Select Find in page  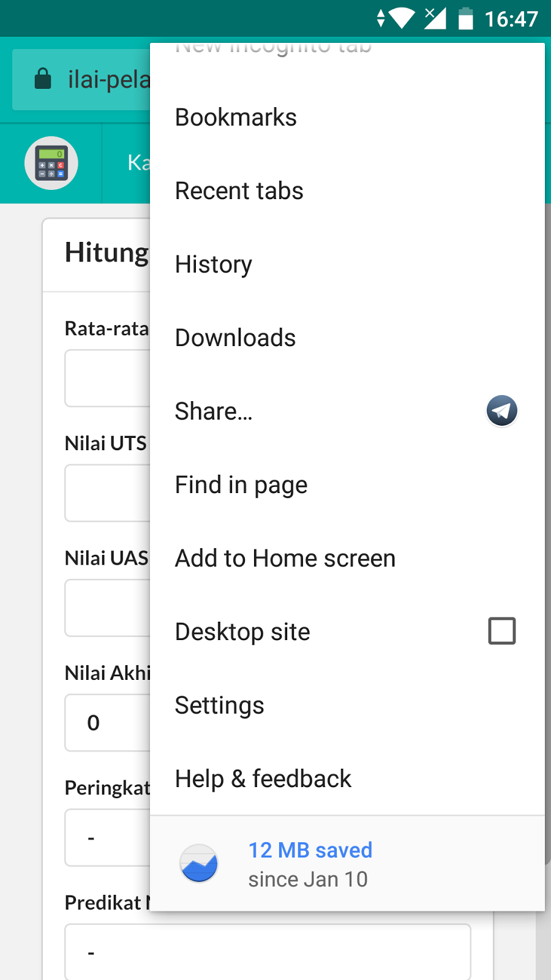click(241, 485)
